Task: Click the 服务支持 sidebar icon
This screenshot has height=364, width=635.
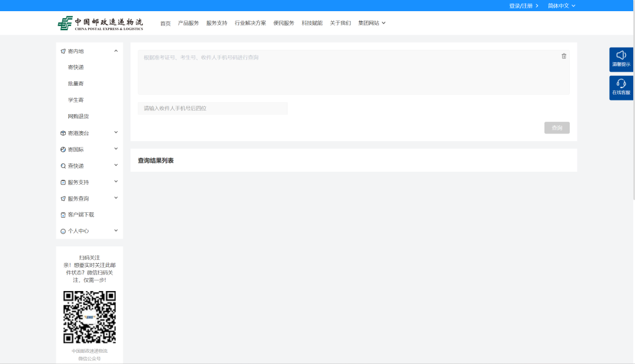Action: click(x=63, y=182)
